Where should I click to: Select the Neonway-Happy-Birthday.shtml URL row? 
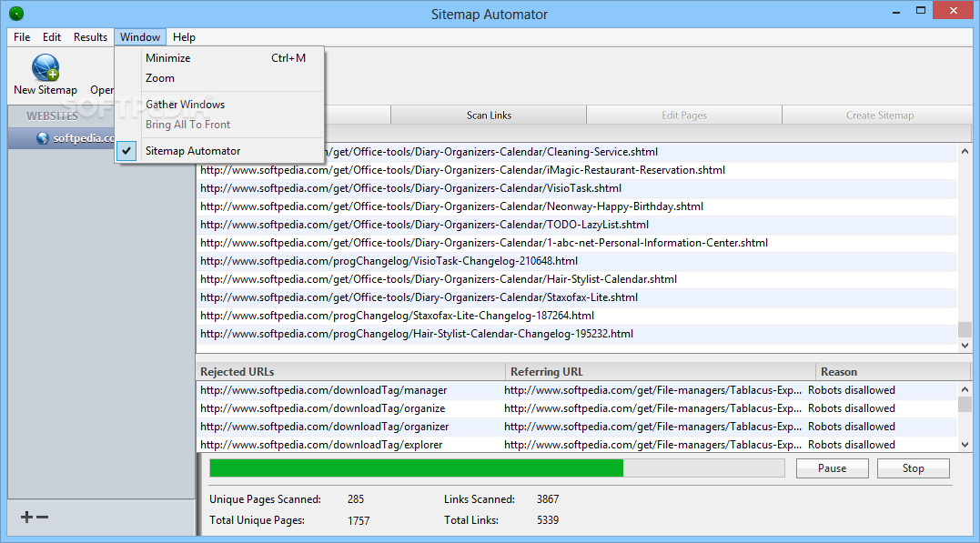click(x=577, y=206)
